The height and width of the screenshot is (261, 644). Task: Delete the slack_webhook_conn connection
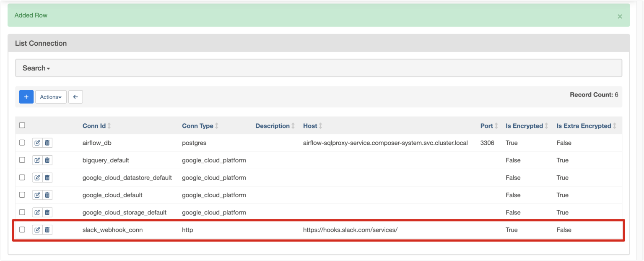tap(47, 230)
